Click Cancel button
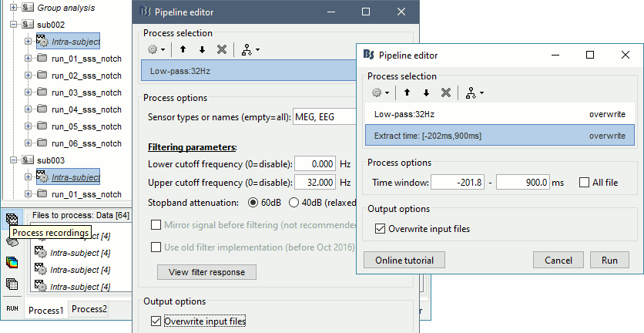 (x=558, y=261)
